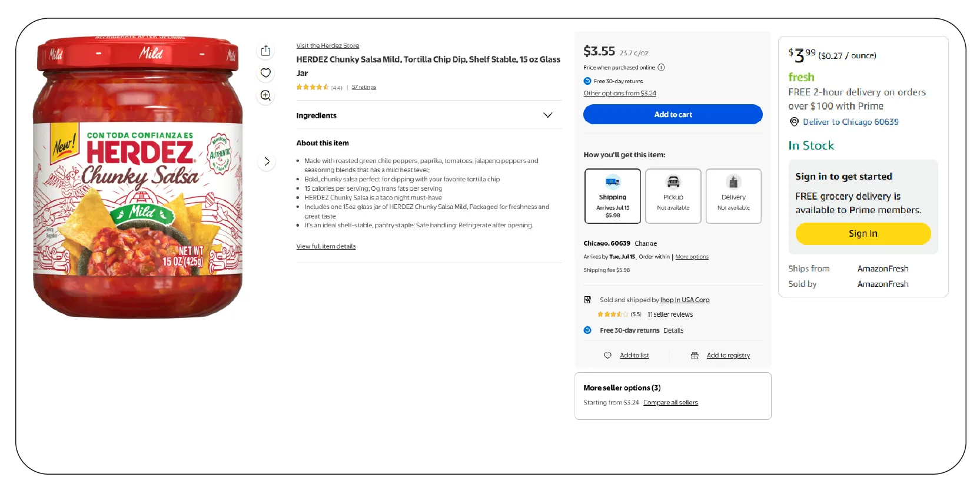Viewport: 980px width, 487px height.
Task: Click the 'More seller options (3)' heading
Action: click(x=622, y=388)
